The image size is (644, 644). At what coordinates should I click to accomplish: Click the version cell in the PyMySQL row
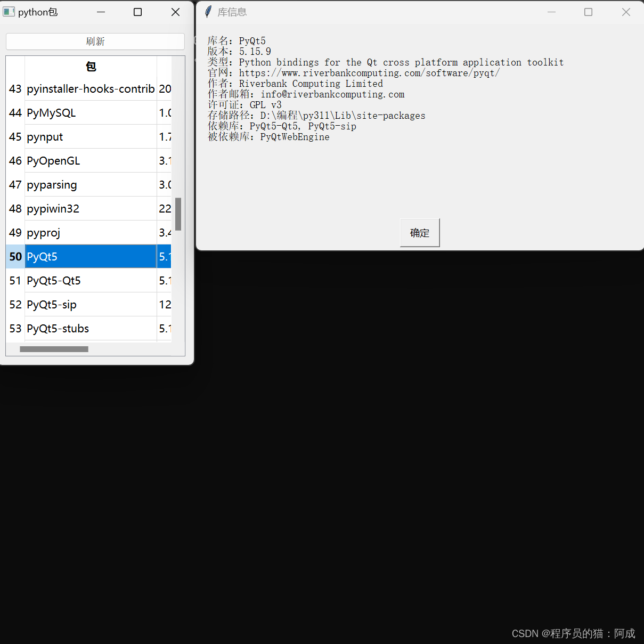coord(165,113)
